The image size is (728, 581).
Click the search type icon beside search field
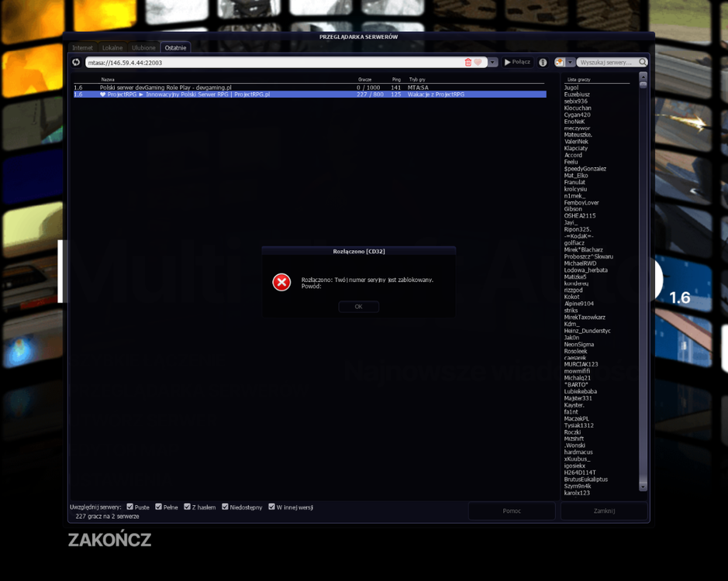coord(560,62)
